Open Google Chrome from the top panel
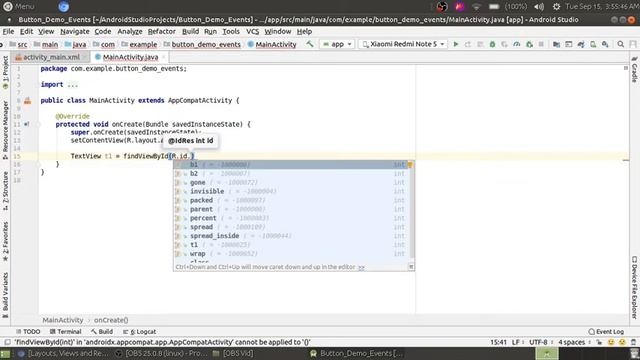Viewport: 640px width, 360px height. tap(63, 7)
